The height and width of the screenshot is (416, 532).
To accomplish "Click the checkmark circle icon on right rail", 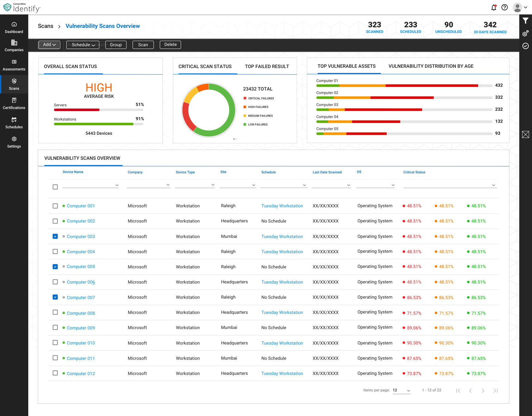I will tap(526, 46).
